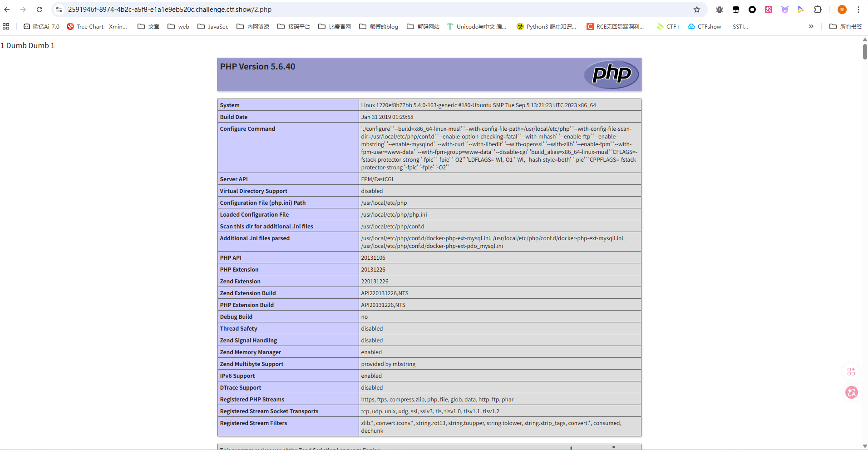Image resolution: width=868 pixels, height=450 pixels.
Task: Open the Extensions puzzle menu
Action: click(x=818, y=10)
